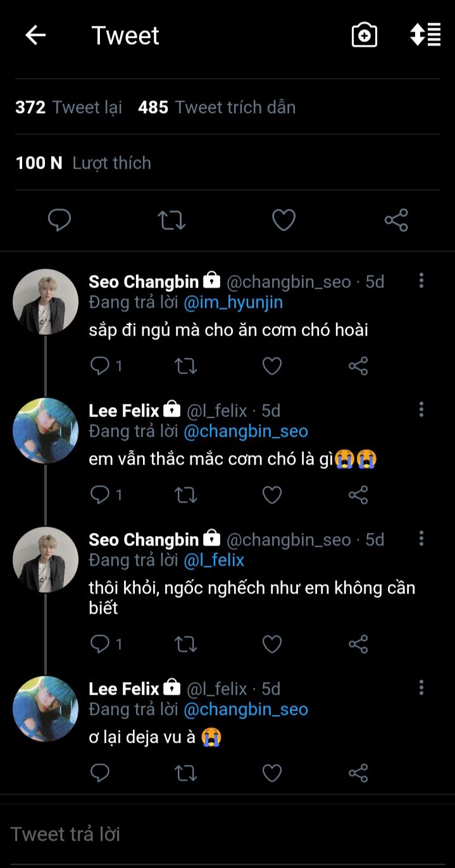455x868 pixels.
Task: Tap the back arrow in header
Action: [35, 35]
